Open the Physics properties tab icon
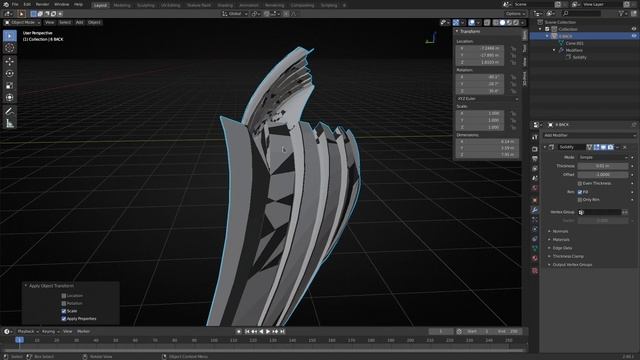This screenshot has width=640, height=360. point(535,229)
